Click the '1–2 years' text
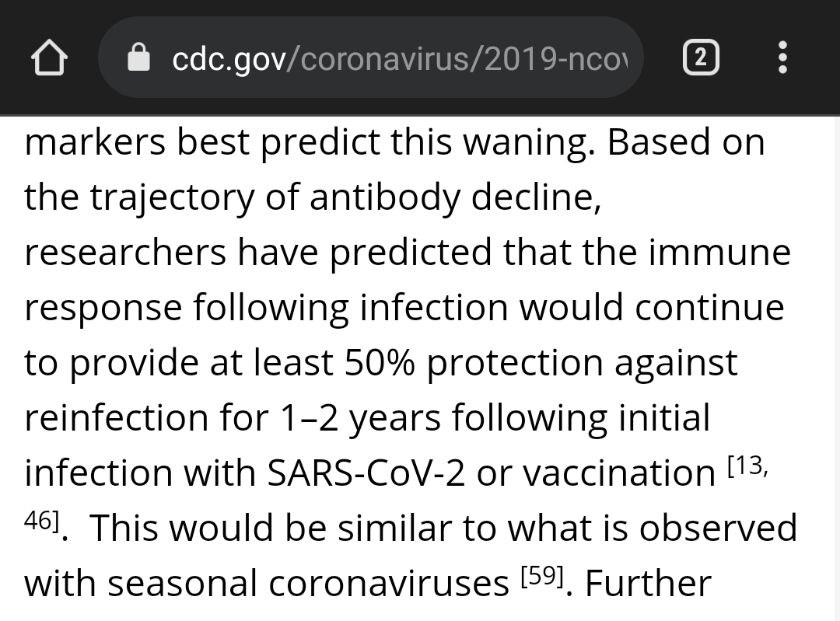This screenshot has width=840, height=621. point(361,419)
